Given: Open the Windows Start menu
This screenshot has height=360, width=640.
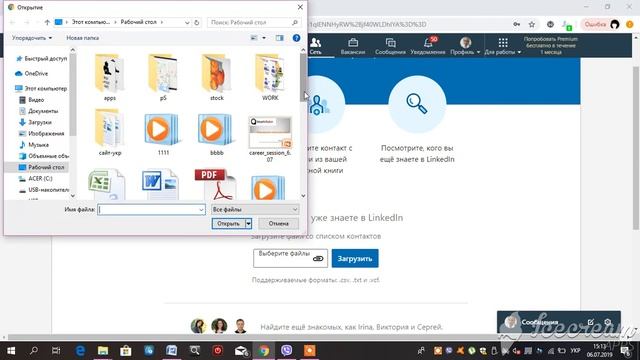Looking at the screenshot, I should coord(11,351).
